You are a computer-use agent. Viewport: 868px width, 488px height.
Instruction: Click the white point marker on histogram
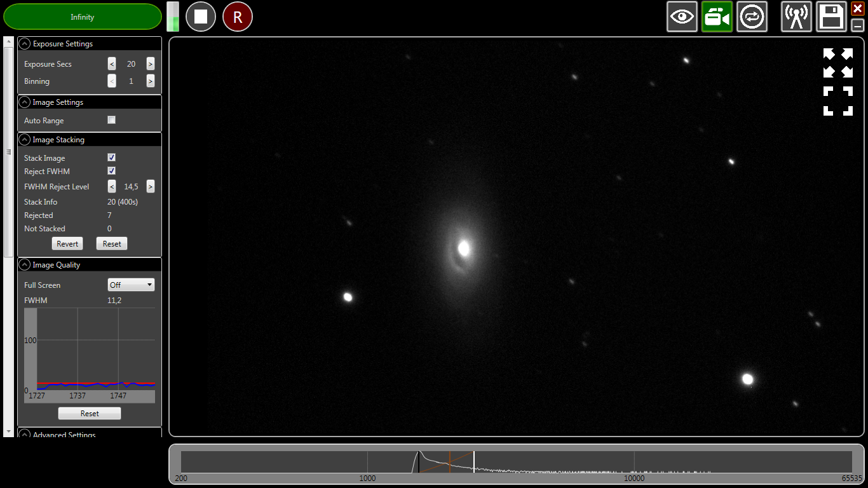tap(474, 461)
